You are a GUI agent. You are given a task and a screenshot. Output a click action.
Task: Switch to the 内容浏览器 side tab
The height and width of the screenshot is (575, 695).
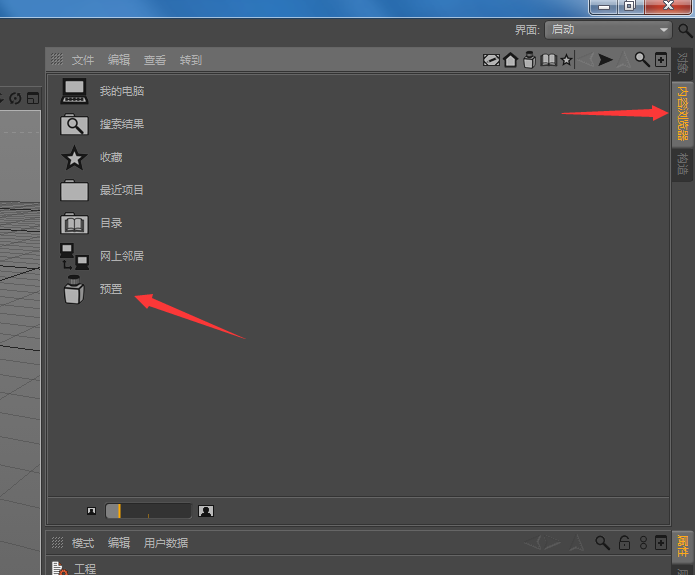683,113
